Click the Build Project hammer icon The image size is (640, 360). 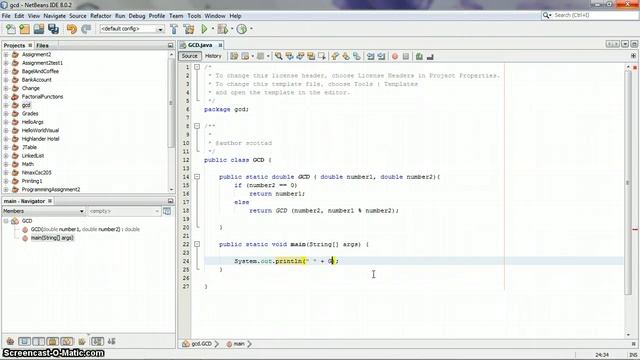coord(174,29)
